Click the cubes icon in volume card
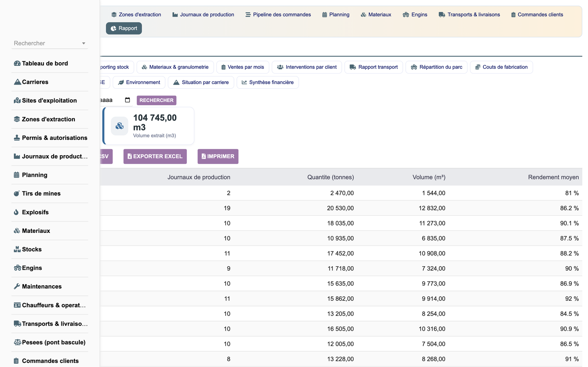 pyautogui.click(x=120, y=126)
